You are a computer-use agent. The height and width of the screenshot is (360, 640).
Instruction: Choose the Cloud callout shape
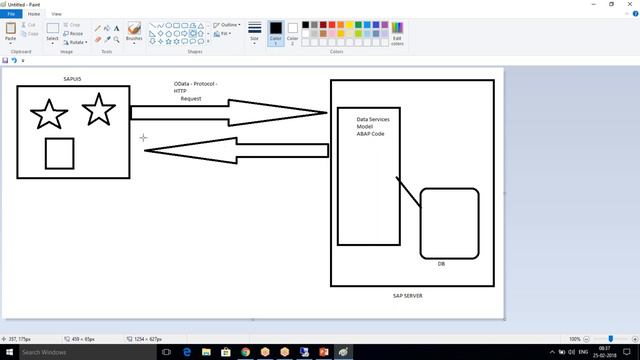[x=201, y=42]
